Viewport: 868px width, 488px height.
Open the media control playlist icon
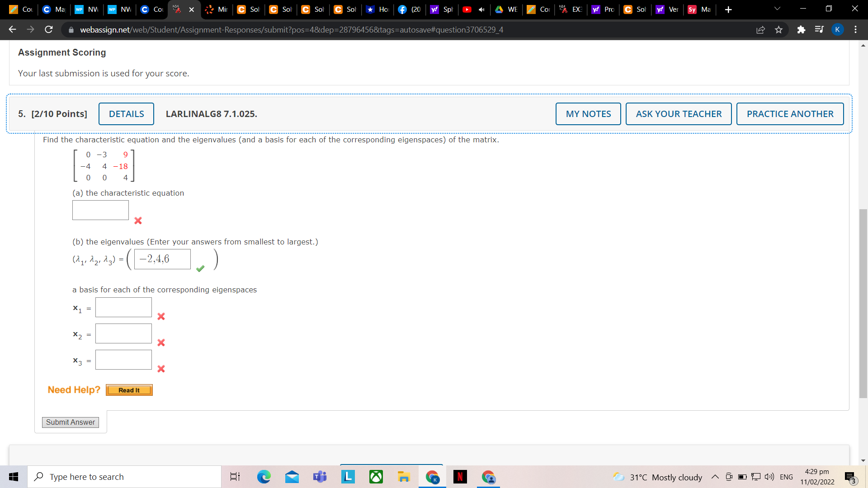pyautogui.click(x=819, y=30)
